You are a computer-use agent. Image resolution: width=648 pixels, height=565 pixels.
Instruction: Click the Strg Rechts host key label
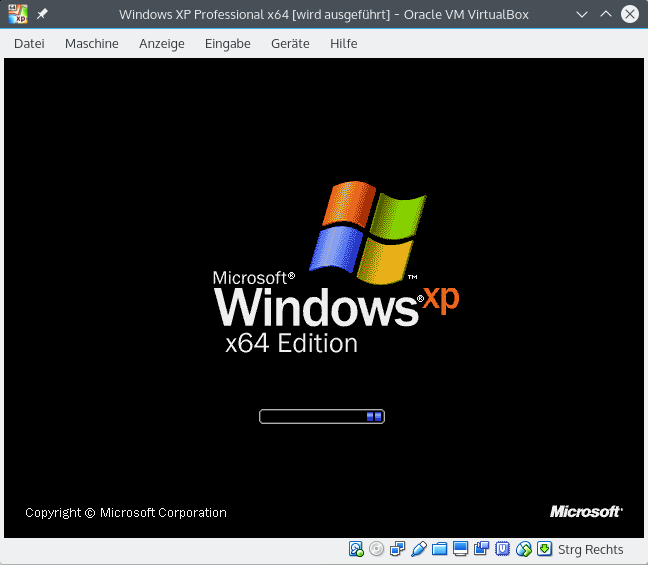[590, 549]
